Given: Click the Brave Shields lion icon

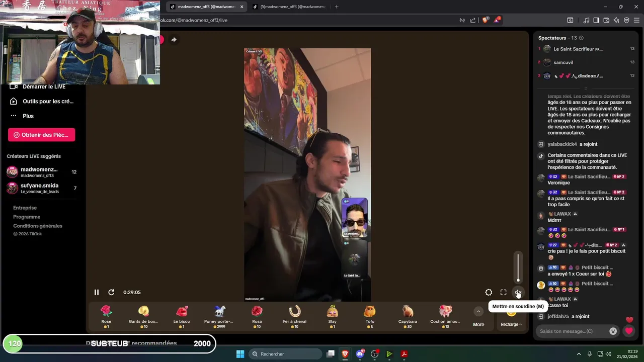Looking at the screenshot, I should (x=485, y=20).
